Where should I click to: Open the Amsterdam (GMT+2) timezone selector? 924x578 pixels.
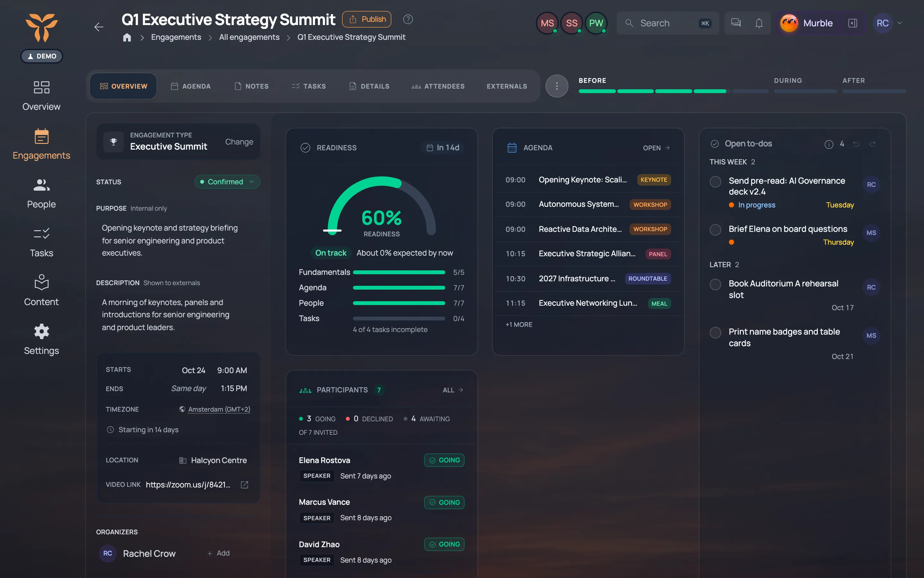tap(215, 409)
